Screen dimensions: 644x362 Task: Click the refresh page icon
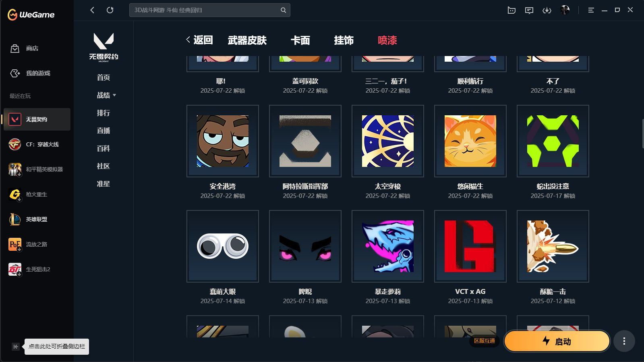click(x=110, y=10)
